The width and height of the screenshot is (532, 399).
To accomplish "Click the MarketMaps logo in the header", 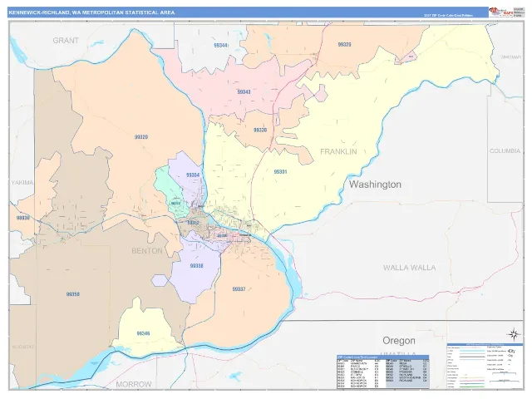I will coord(500,12).
